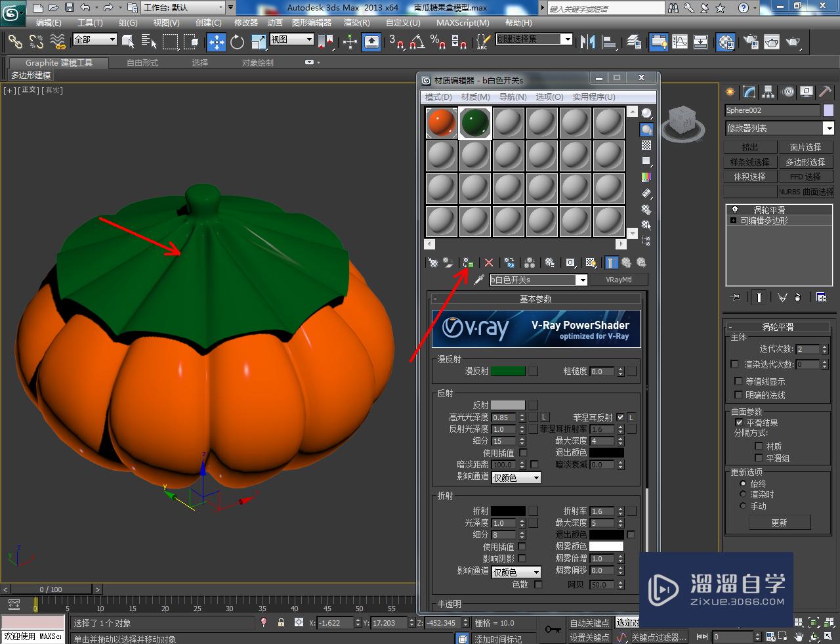The height and width of the screenshot is (644, 840).
Task: Toggle Affect Shadows checkbox
Action: coord(522,558)
